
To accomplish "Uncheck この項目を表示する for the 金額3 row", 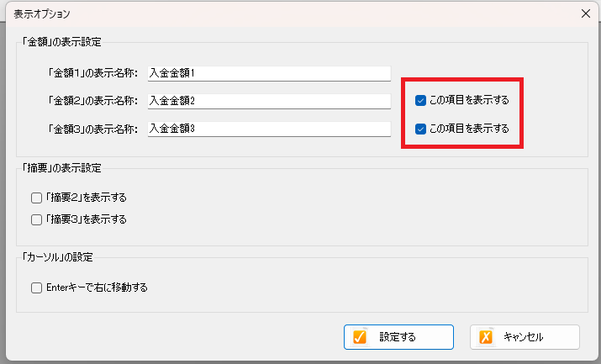I will [420, 129].
